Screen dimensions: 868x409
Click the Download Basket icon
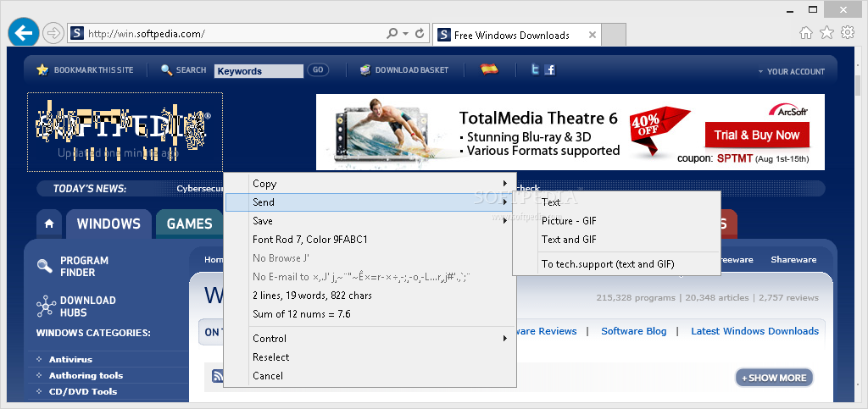point(365,70)
